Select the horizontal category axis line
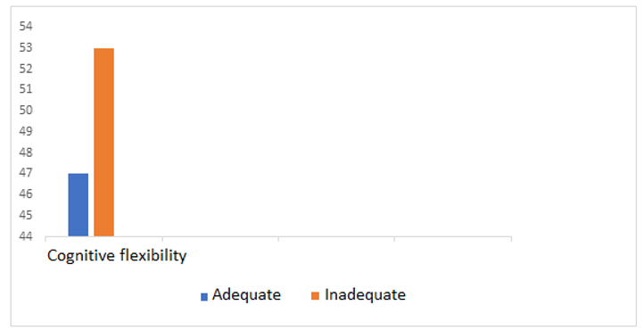 [278, 237]
